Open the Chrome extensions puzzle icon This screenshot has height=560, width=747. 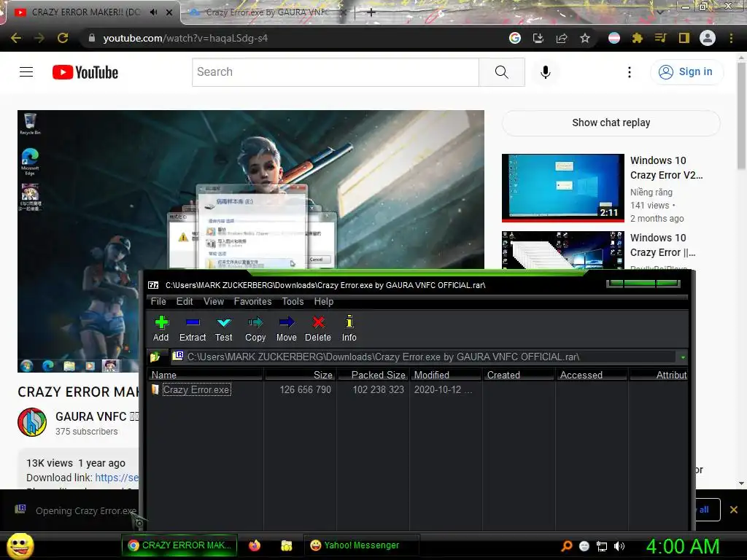[x=638, y=38]
